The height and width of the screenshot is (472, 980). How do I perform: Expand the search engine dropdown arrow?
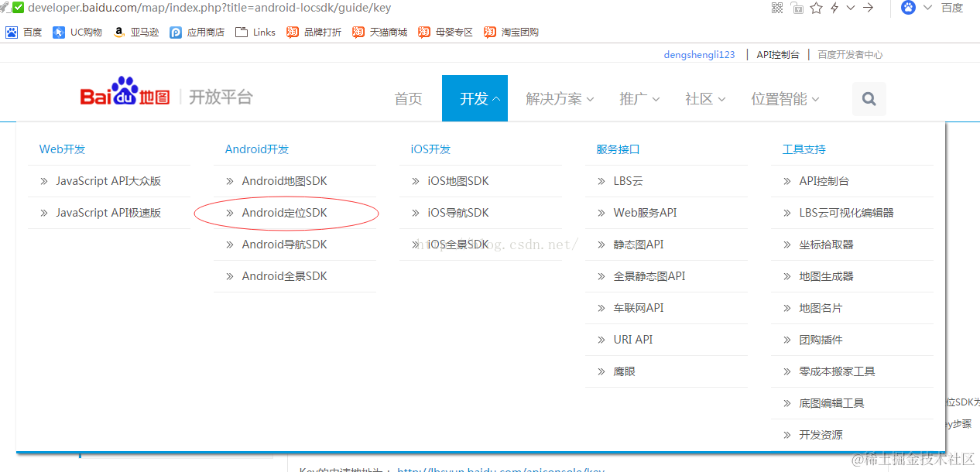tap(927, 8)
